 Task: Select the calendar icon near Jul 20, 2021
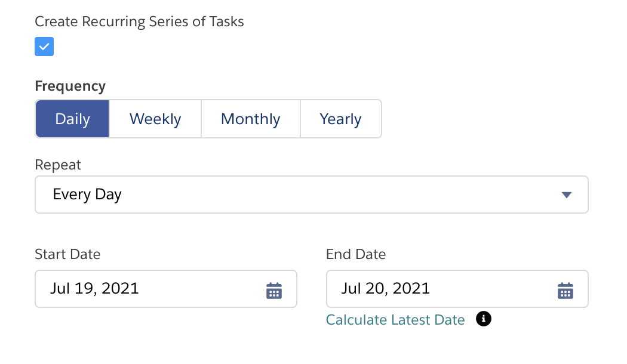(565, 289)
